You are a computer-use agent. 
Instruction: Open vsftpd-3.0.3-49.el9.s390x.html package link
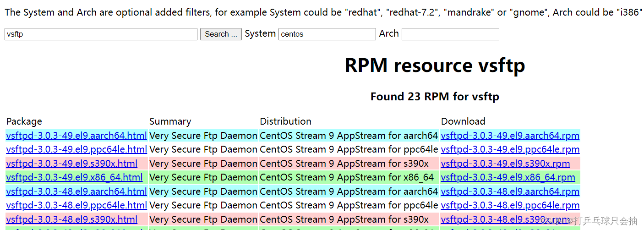(x=71, y=164)
